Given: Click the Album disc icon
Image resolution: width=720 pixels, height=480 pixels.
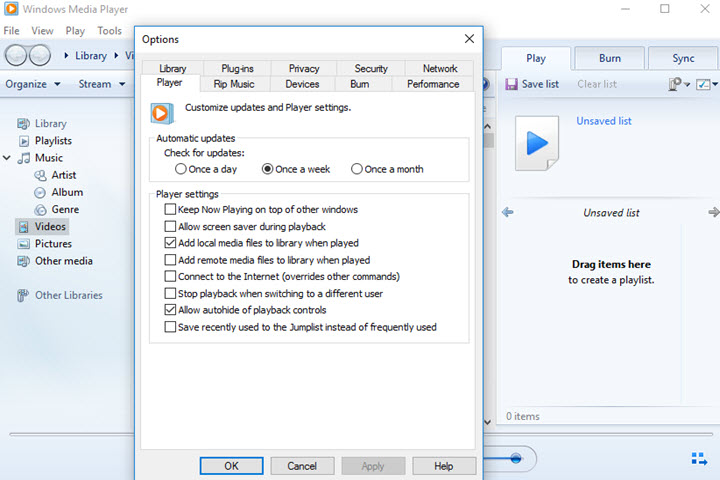Looking at the screenshot, I should tap(40, 192).
